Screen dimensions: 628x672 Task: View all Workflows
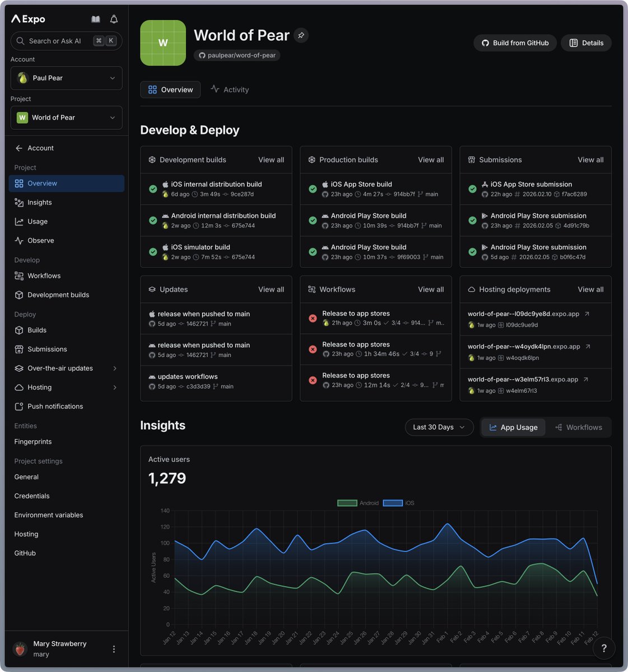pyautogui.click(x=431, y=290)
